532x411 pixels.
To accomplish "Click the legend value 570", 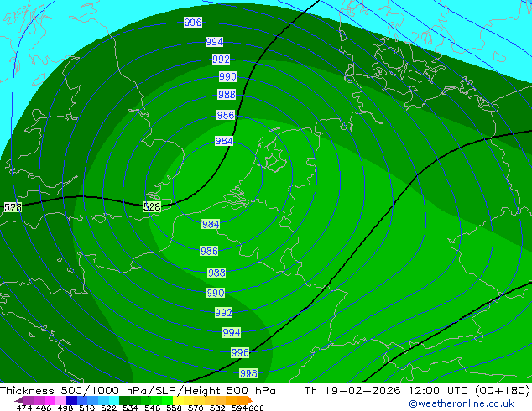I will click(196, 408).
